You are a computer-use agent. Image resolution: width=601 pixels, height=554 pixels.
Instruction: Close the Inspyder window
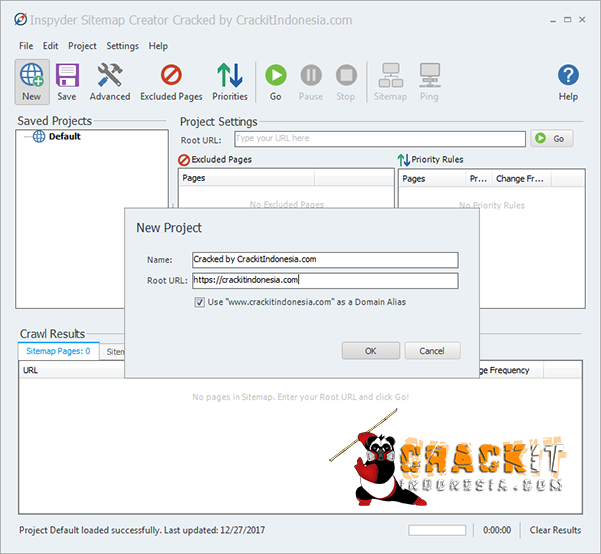point(582,20)
